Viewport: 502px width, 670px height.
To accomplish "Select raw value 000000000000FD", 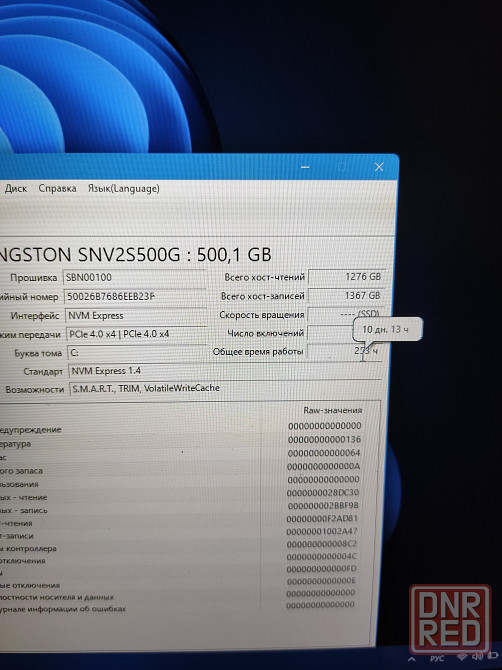I will tap(321, 569).
